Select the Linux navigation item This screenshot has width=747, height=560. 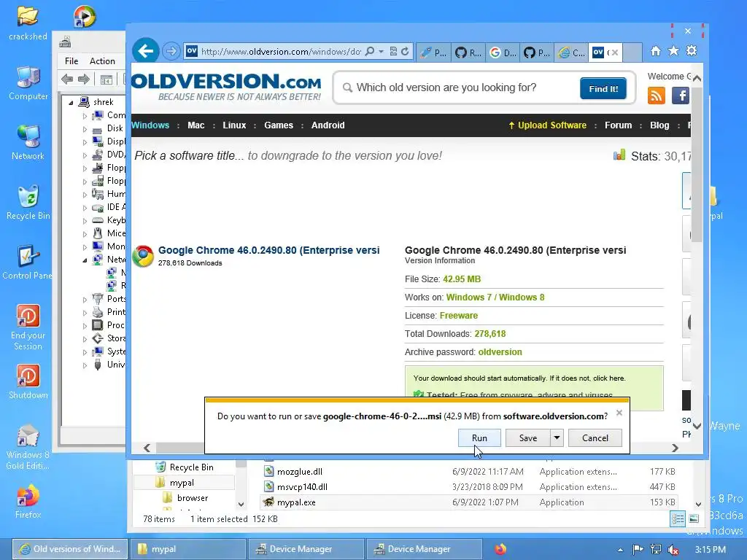click(x=234, y=125)
